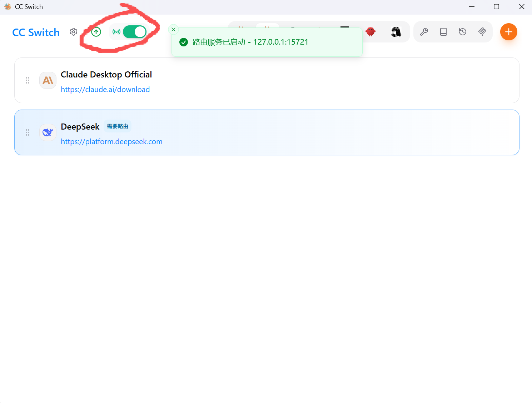Click the DeepSeek whale logo icon
Image resolution: width=532 pixels, height=403 pixels.
click(48, 132)
